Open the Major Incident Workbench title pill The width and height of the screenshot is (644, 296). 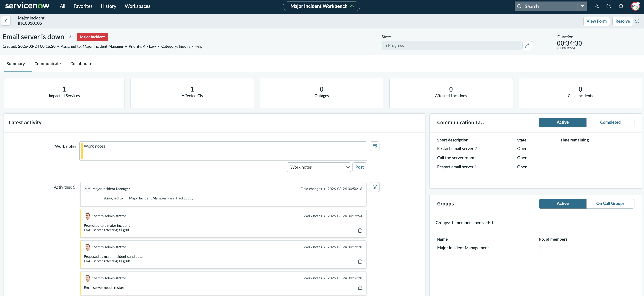(x=321, y=6)
